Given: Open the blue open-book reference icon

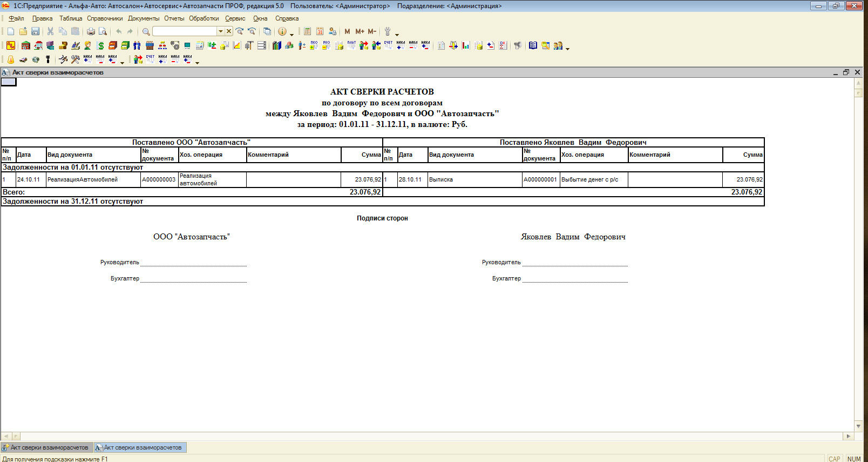Looking at the screenshot, I should (533, 45).
